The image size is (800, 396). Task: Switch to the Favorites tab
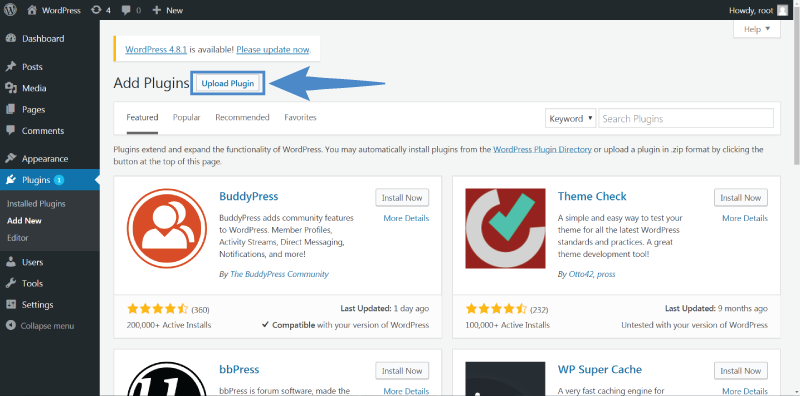pos(301,117)
